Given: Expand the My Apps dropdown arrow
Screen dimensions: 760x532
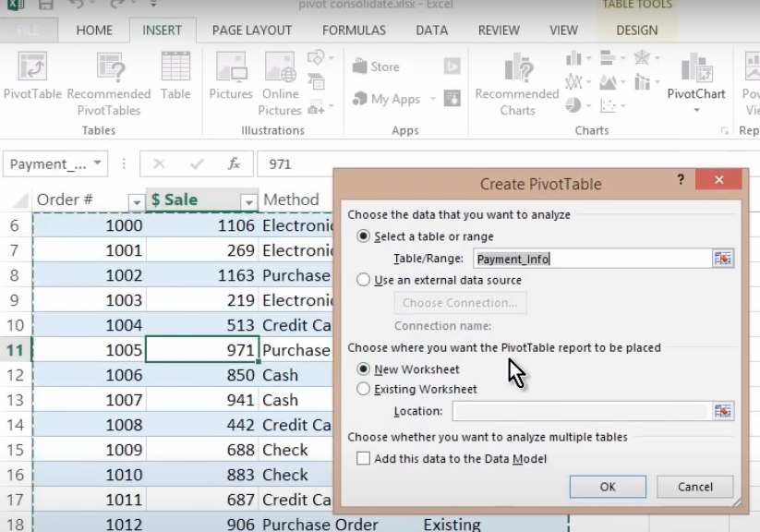Looking at the screenshot, I should click(432, 99).
